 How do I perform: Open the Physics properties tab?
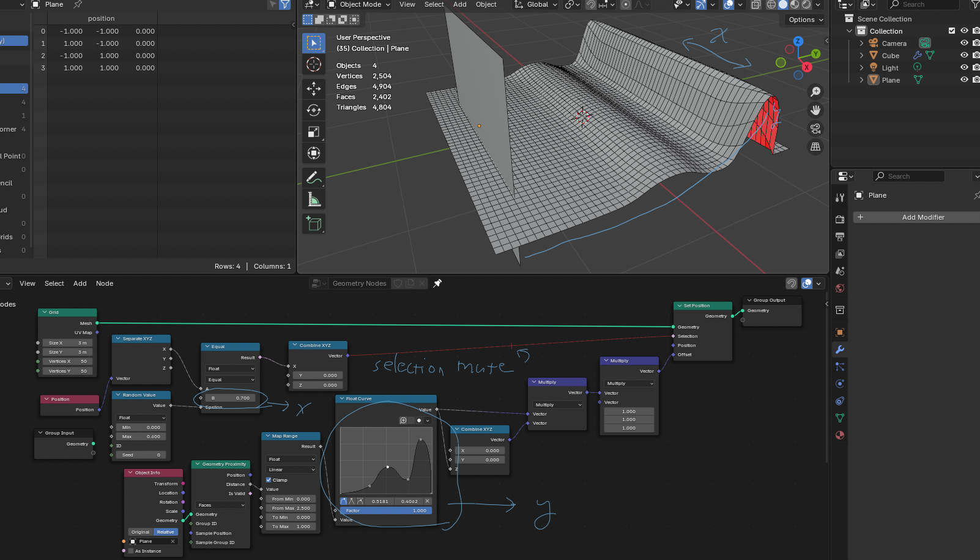point(840,384)
